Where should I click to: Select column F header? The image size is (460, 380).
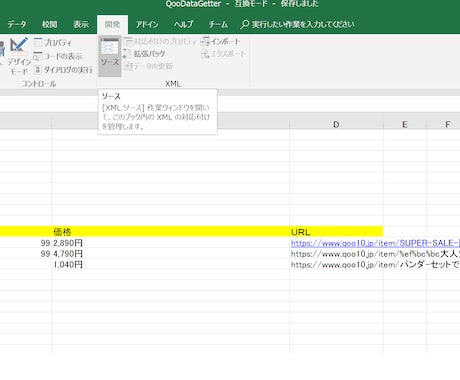click(x=444, y=124)
